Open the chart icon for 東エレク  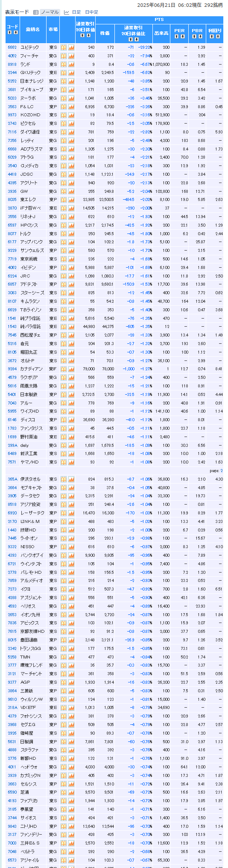point(71,200)
